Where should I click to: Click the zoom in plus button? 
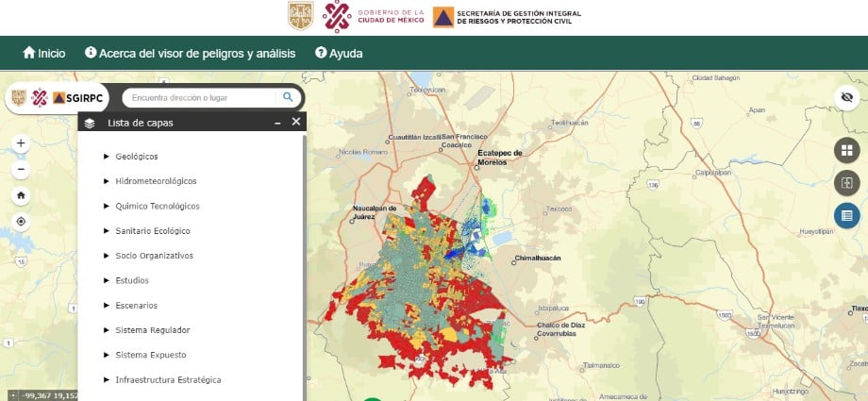pos(21,143)
